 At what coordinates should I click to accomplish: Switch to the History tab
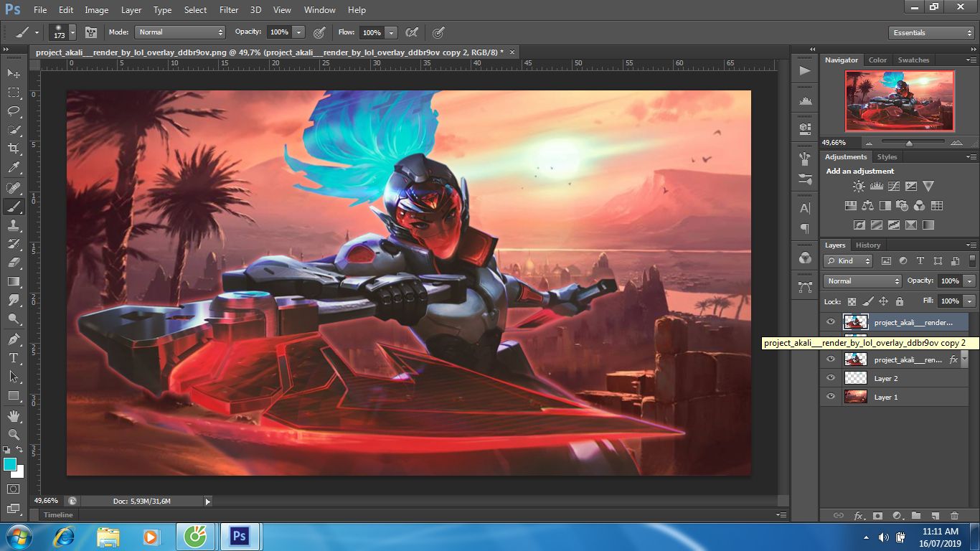[868, 245]
